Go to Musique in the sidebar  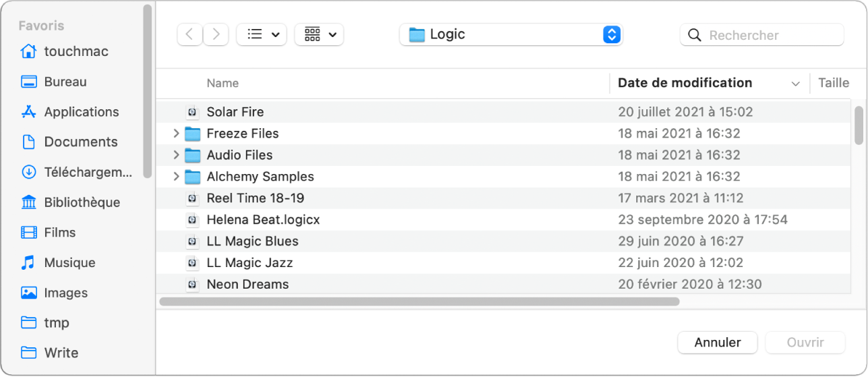pyautogui.click(x=69, y=262)
